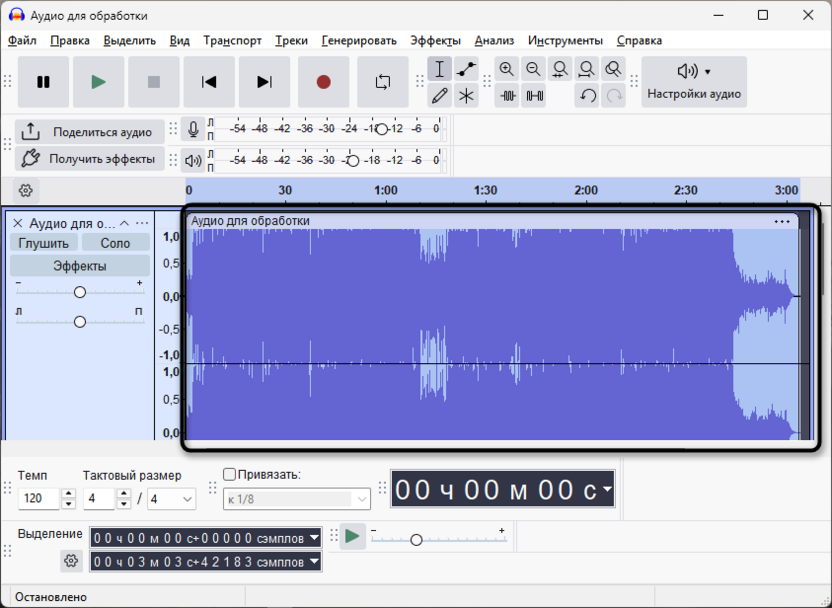832x608 pixels.
Task: Mute the track with Глушить
Action: [44, 243]
